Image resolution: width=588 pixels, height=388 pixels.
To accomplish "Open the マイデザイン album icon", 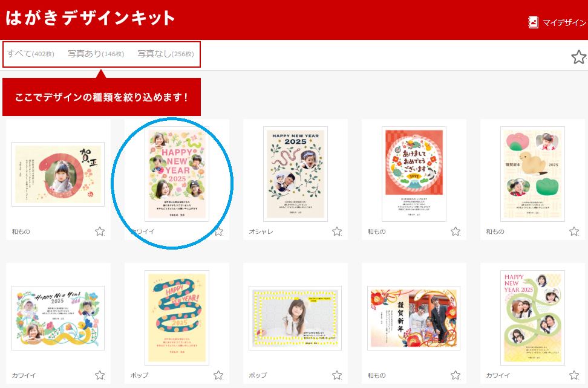I will [533, 22].
